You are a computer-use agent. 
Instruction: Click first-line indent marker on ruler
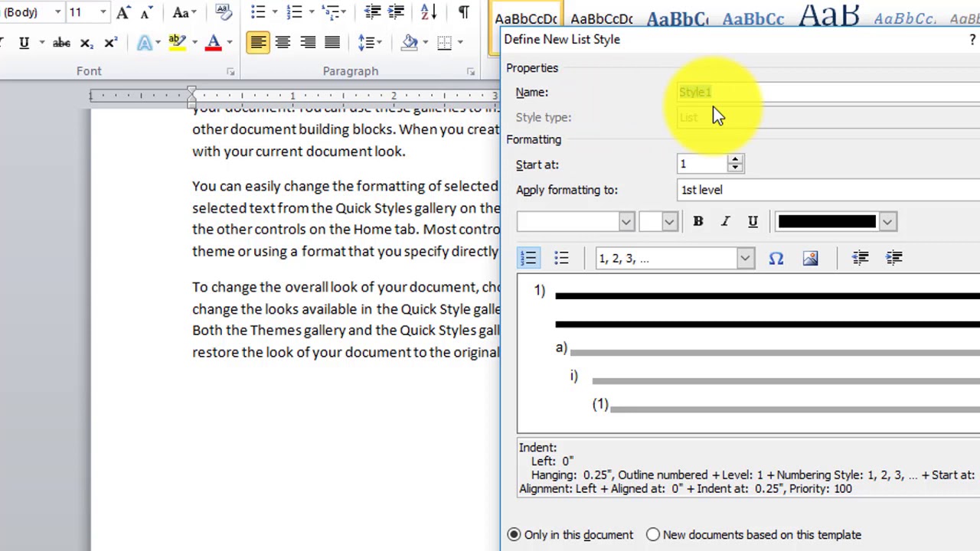pyautogui.click(x=191, y=90)
